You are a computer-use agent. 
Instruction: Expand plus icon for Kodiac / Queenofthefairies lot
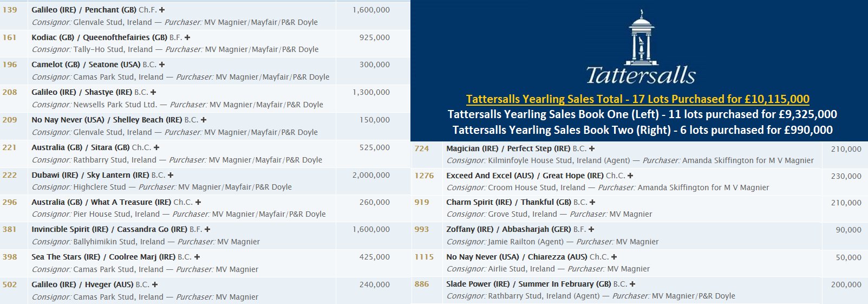pyautogui.click(x=187, y=38)
